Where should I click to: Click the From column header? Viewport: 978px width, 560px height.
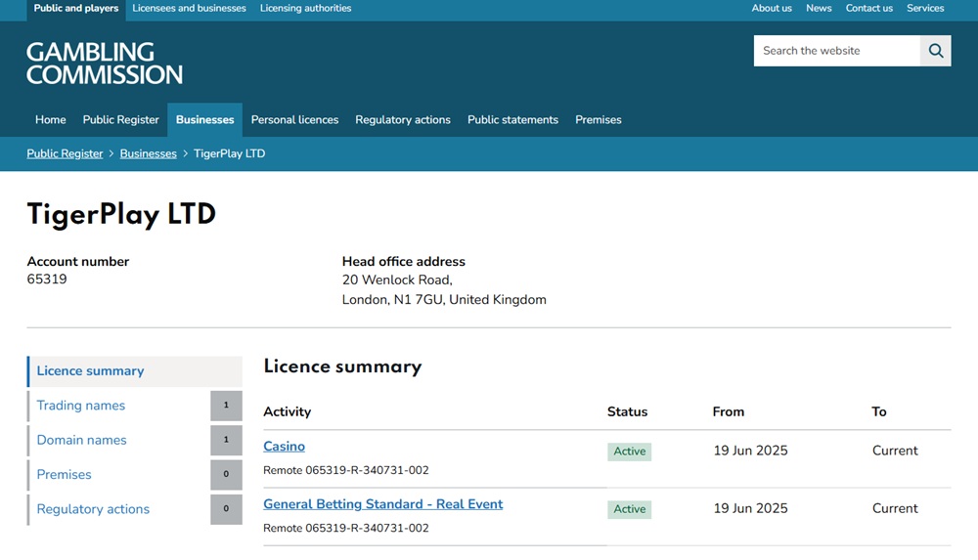729,412
